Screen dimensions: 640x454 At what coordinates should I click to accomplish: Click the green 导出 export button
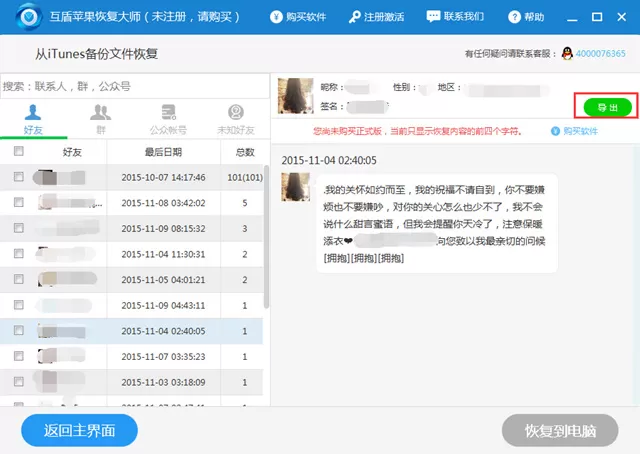(x=607, y=107)
